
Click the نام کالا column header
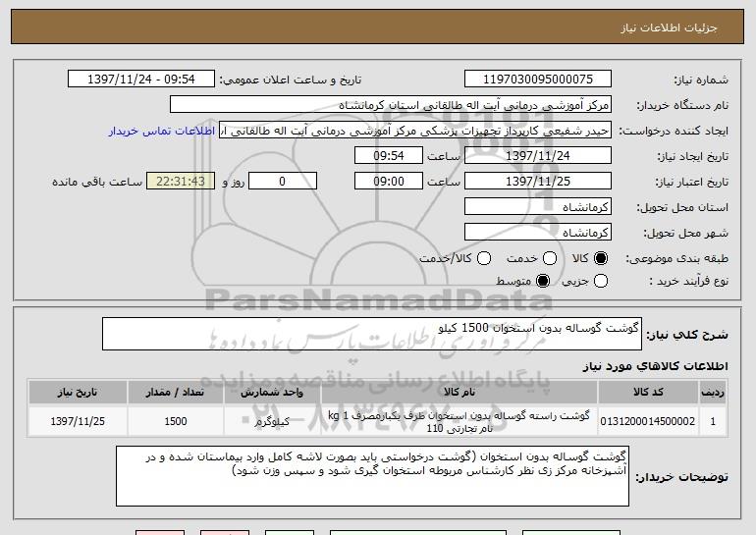(x=459, y=393)
